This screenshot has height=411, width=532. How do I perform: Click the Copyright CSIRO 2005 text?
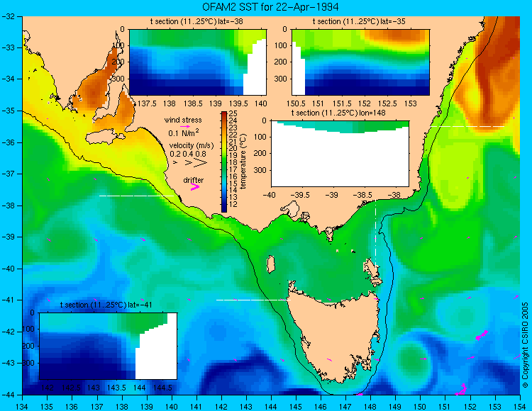[525, 345]
